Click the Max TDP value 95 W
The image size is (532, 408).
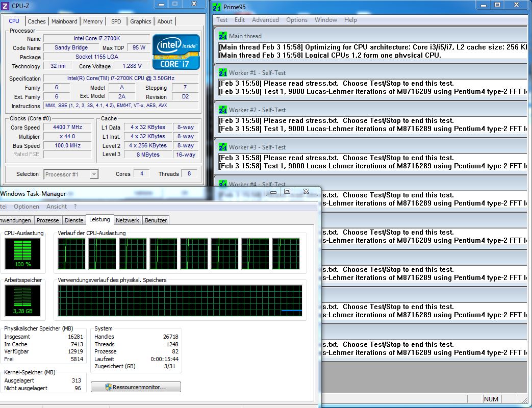[139, 47]
